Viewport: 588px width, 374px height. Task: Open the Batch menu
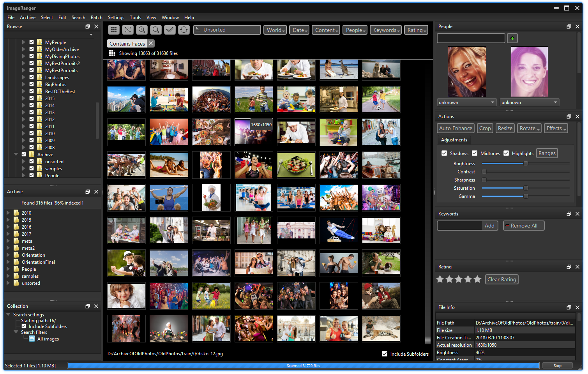[96, 17]
